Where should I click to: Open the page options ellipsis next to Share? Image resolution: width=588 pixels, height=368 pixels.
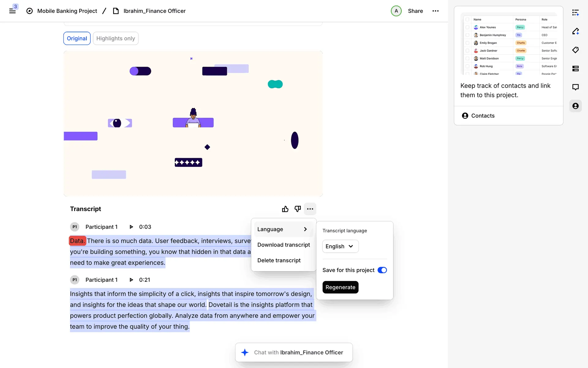[435, 11]
